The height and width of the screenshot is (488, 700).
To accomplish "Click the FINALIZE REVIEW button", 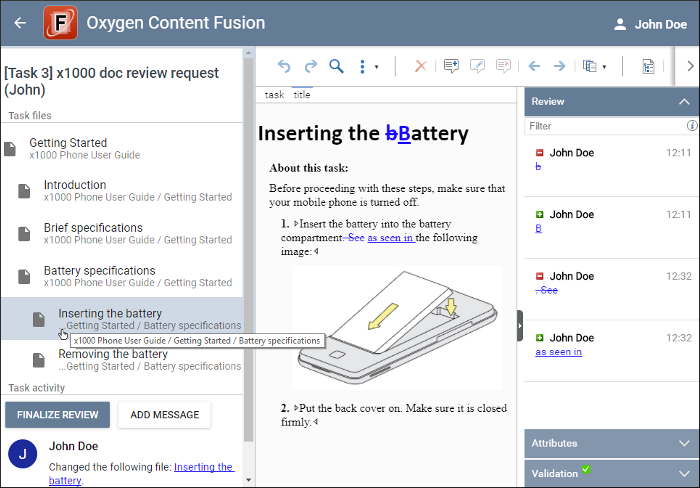I will 58,415.
